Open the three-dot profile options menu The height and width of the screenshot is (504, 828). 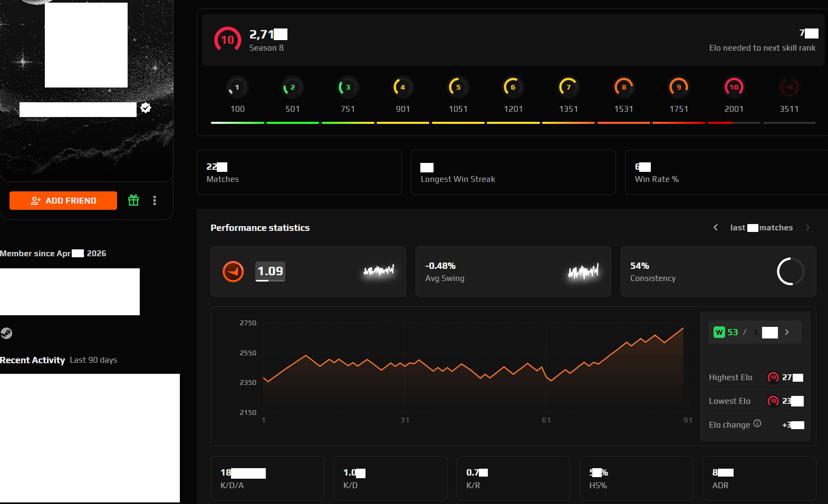155,200
